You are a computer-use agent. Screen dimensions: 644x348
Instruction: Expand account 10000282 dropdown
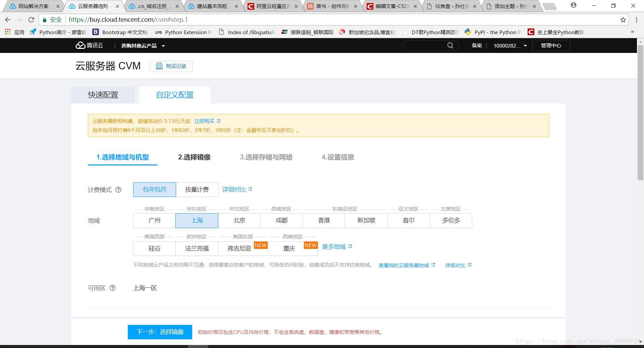pos(510,46)
